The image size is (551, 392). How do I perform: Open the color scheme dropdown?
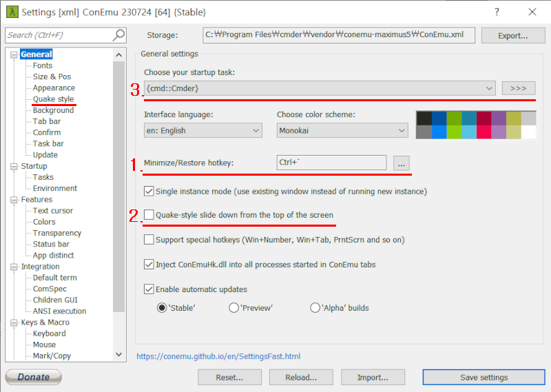tap(342, 130)
